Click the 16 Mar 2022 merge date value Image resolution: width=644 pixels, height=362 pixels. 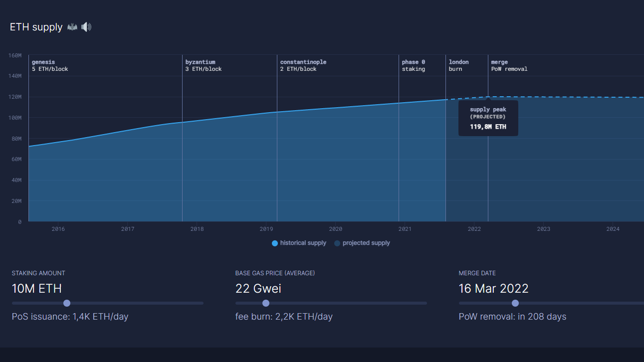[493, 288]
